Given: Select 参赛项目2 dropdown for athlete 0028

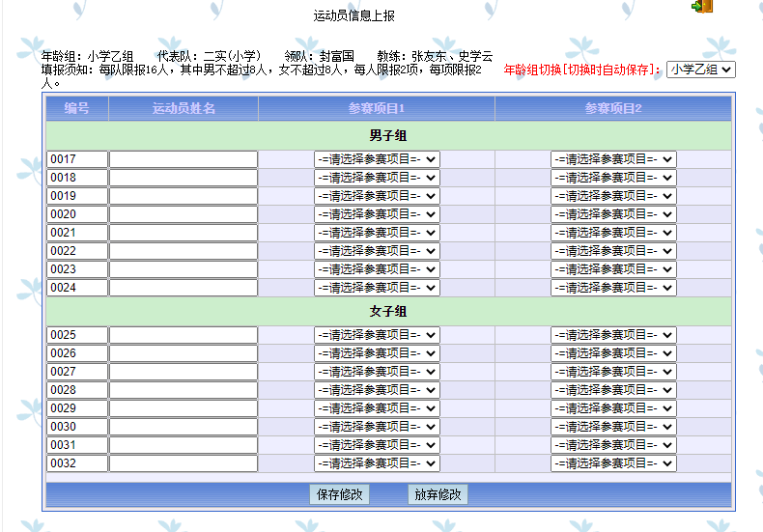Looking at the screenshot, I should tap(613, 390).
